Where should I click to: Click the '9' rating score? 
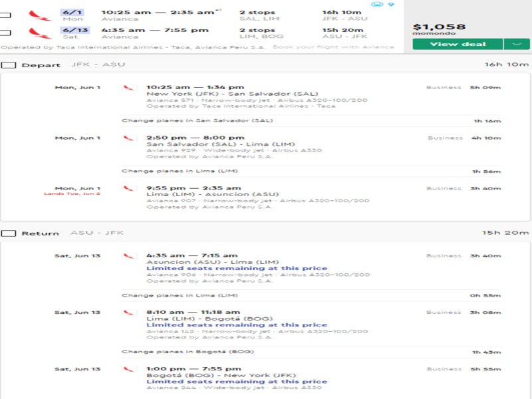point(391,5)
